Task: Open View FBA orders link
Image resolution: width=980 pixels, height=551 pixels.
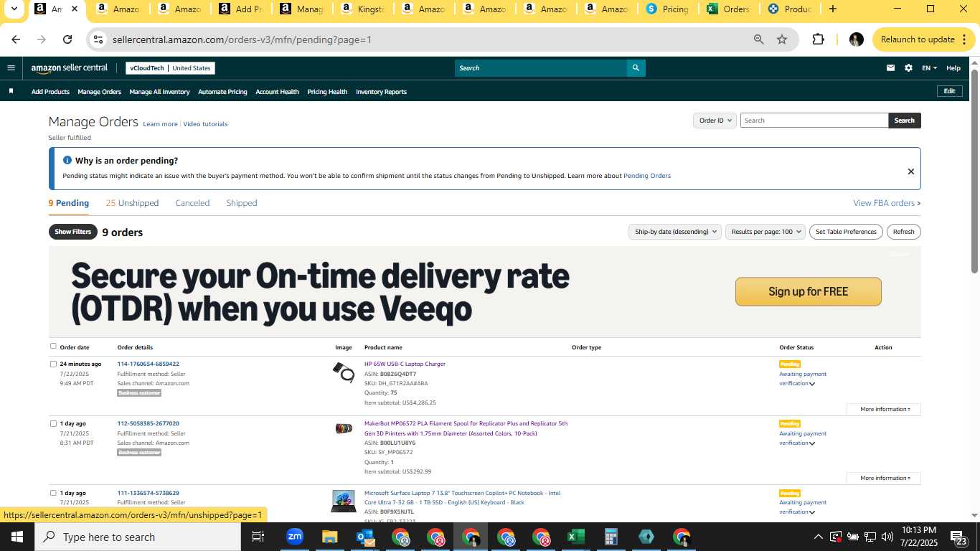Action: [x=887, y=203]
